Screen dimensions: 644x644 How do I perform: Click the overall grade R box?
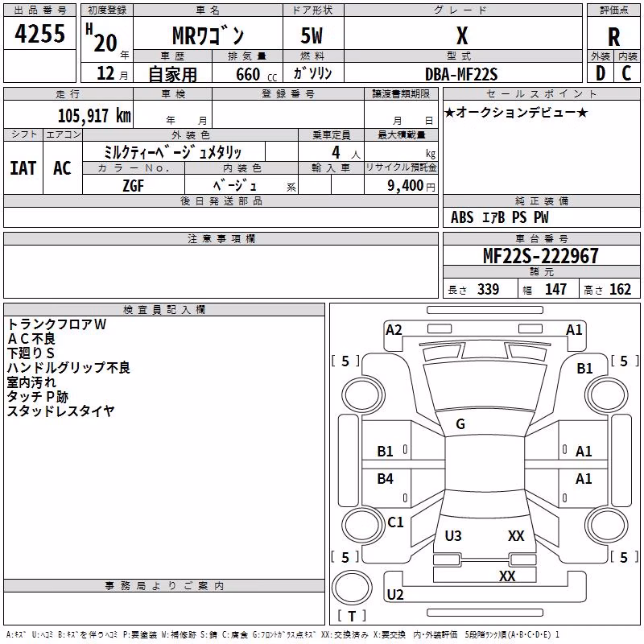[x=613, y=37]
